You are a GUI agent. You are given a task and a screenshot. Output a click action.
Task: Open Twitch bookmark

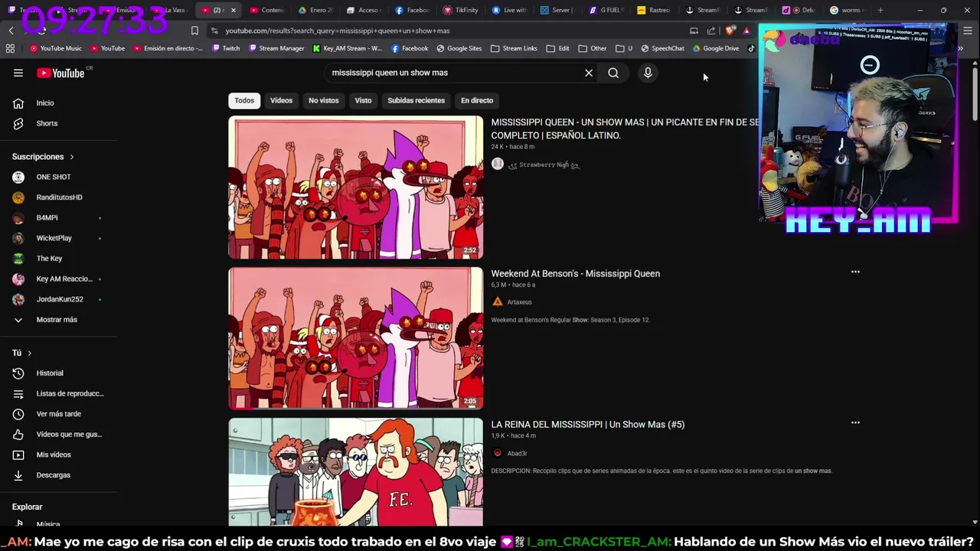click(226, 48)
